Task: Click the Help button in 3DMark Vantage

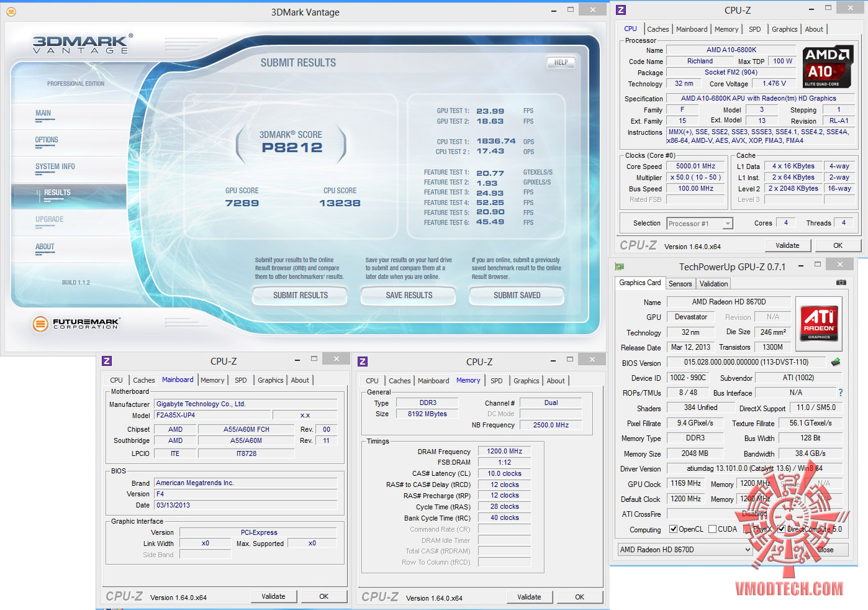Action: coord(561,62)
